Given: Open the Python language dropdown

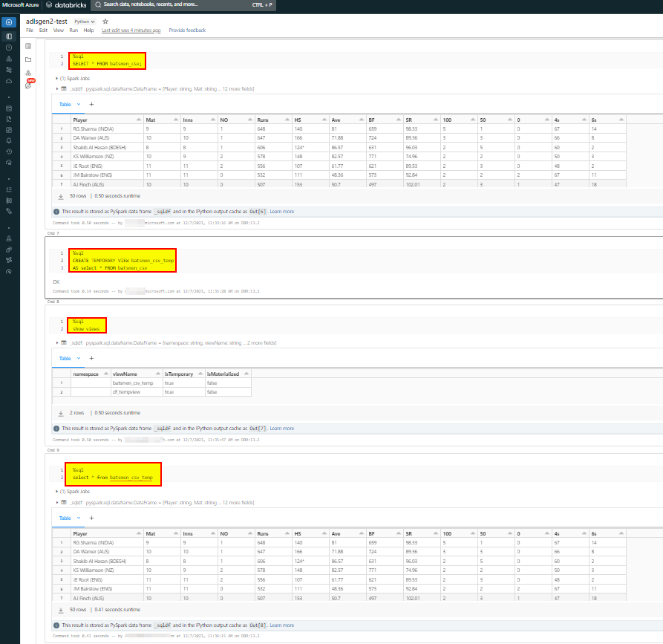Looking at the screenshot, I should 85,22.
